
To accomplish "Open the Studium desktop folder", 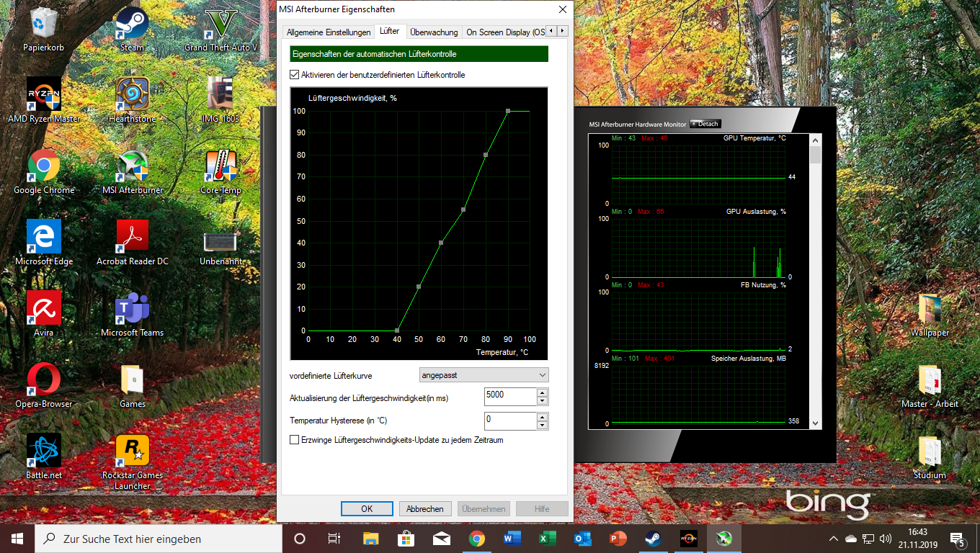I will click(930, 457).
